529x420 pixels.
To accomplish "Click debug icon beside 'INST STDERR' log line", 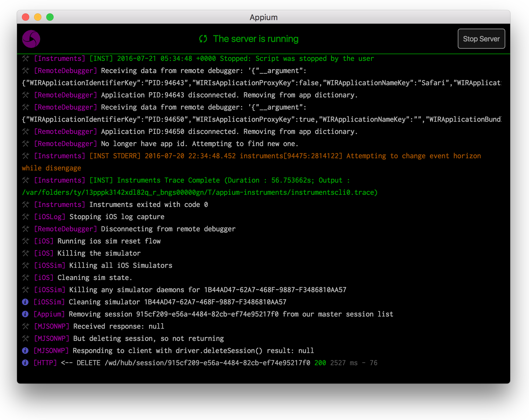I will tap(26, 156).
